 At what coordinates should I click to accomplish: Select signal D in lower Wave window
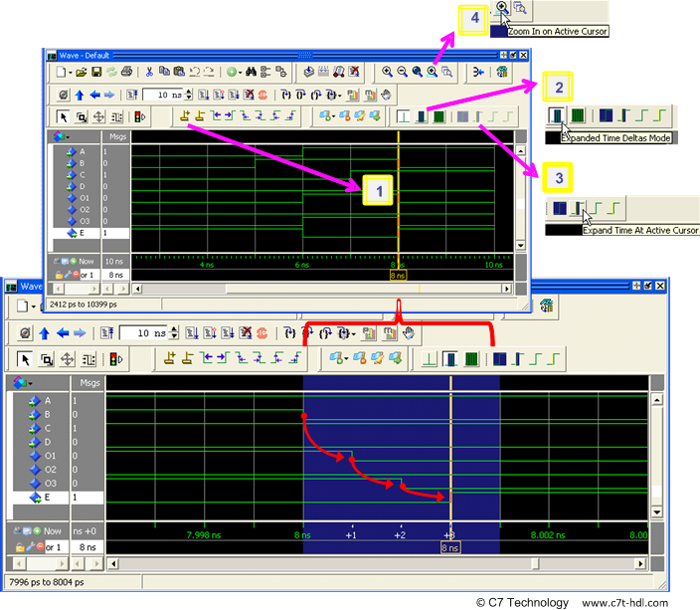point(42,442)
